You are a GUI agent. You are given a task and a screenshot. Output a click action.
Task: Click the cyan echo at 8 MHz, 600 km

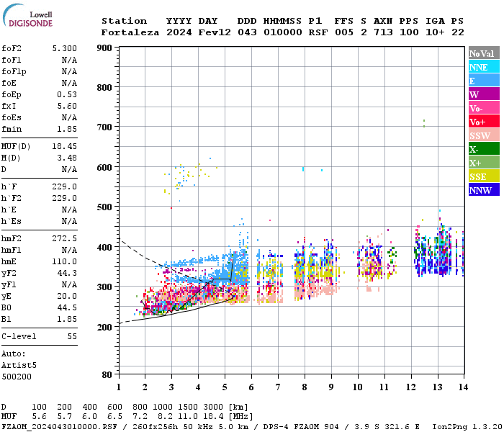pos(303,168)
